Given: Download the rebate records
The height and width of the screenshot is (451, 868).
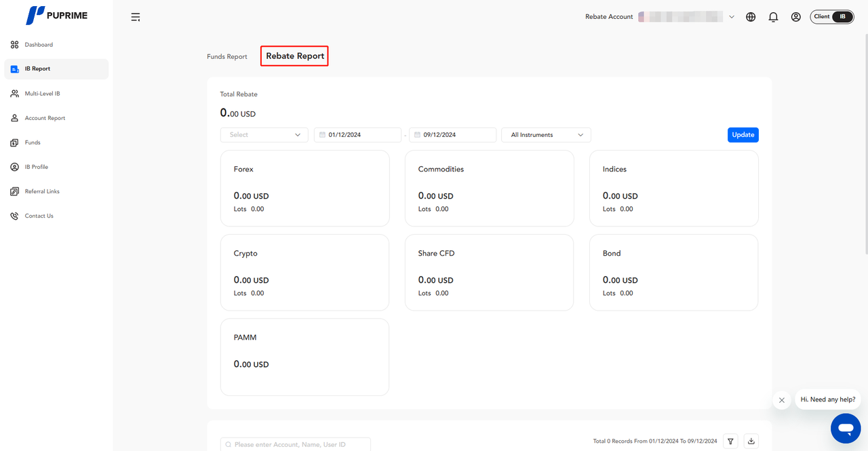Looking at the screenshot, I should (x=751, y=442).
